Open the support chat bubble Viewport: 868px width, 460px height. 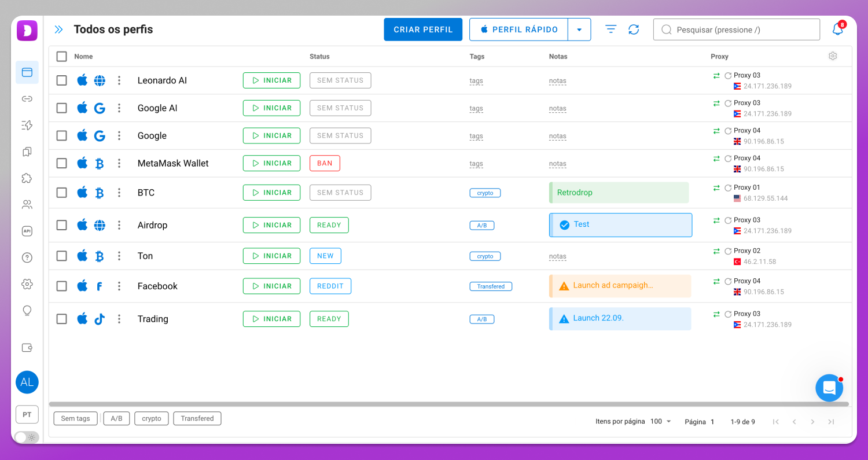(x=829, y=388)
